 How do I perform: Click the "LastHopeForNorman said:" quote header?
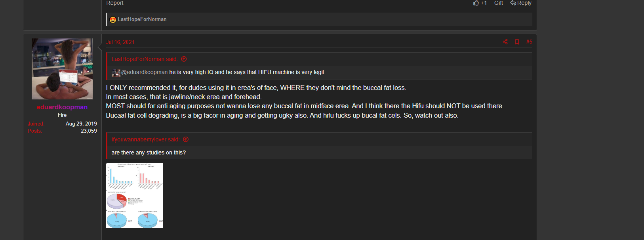(144, 59)
